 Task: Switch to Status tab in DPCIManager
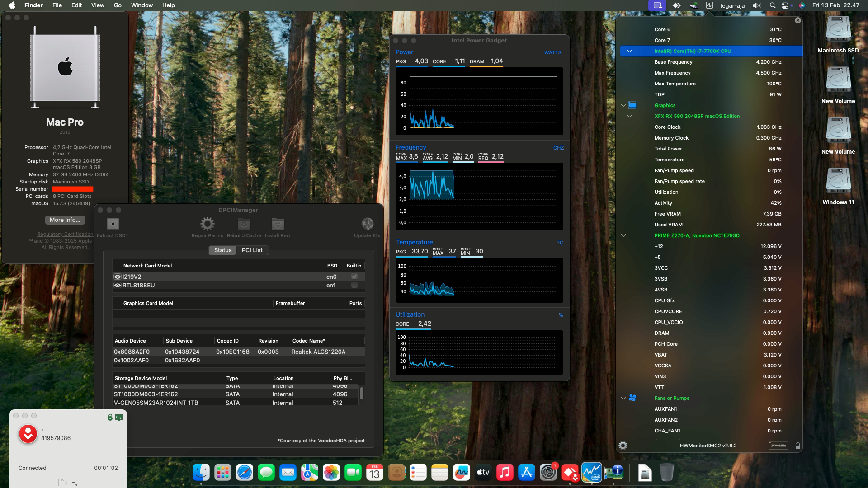point(222,250)
